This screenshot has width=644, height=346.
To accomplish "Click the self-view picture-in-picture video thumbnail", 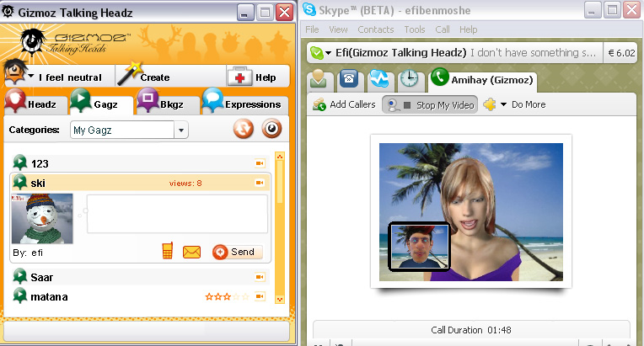I will (419, 247).
